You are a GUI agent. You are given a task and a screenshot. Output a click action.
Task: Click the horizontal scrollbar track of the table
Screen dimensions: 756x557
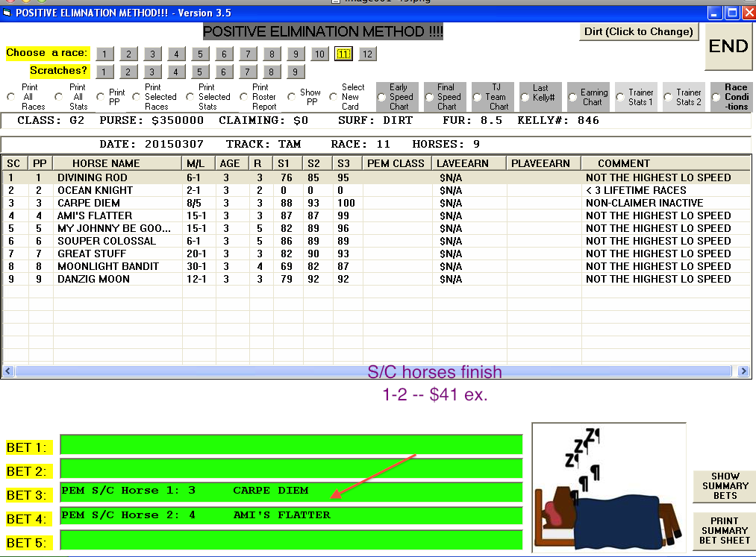coord(374,371)
